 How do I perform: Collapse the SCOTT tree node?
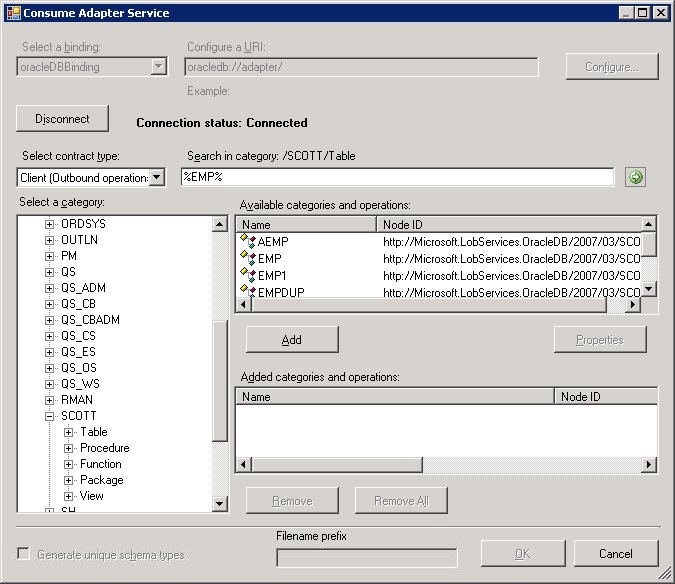tap(49, 416)
